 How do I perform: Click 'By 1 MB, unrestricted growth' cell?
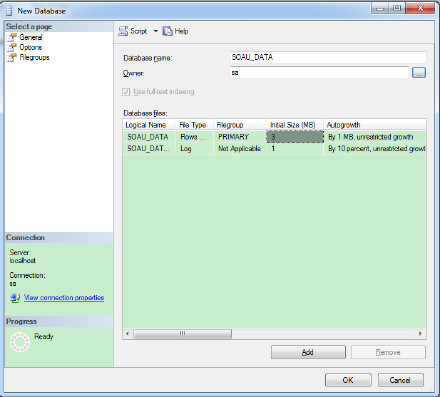point(375,137)
